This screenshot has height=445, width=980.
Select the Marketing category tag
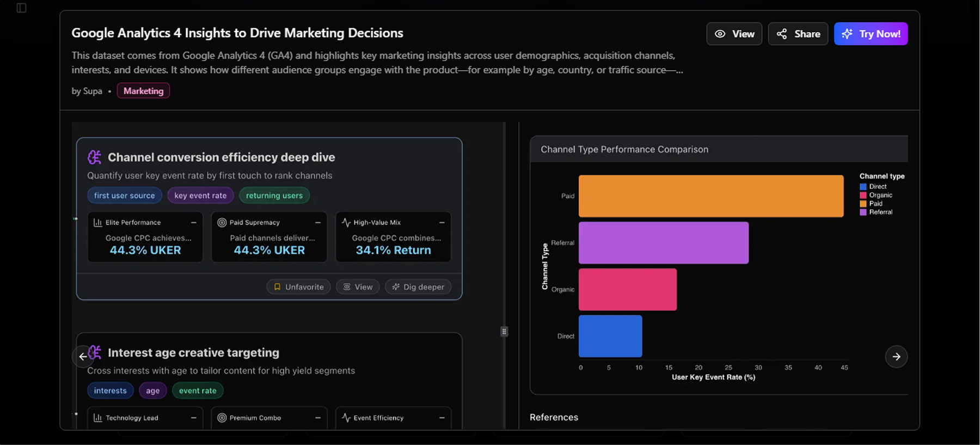[143, 91]
